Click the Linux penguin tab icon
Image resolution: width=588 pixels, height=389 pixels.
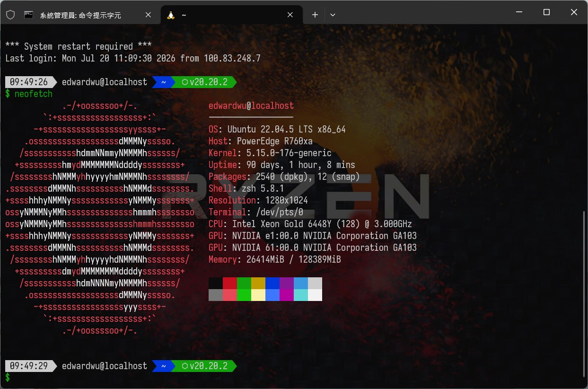[x=171, y=15]
